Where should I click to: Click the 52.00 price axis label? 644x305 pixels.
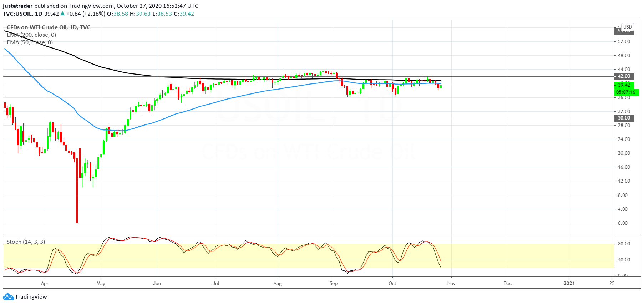[x=624, y=41]
